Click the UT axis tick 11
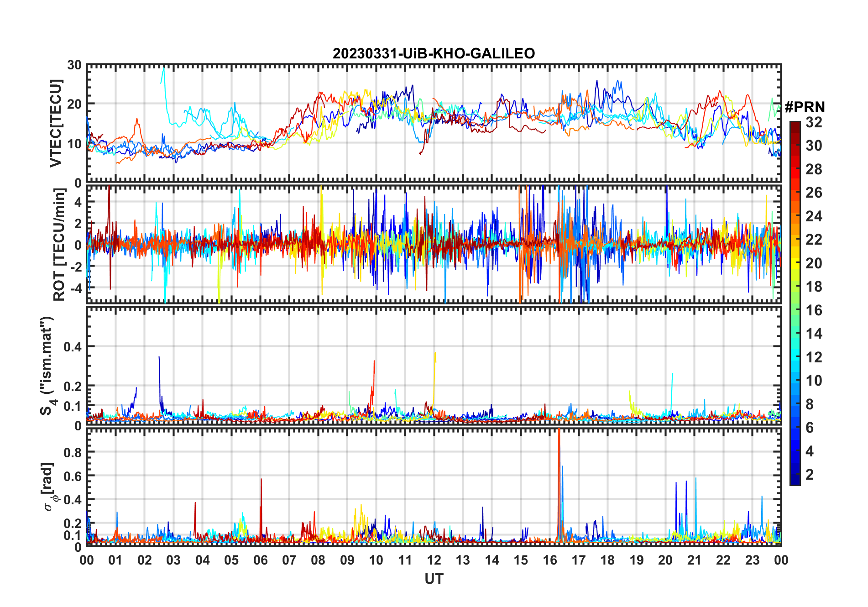The height and width of the screenshot is (607, 868). pyautogui.click(x=405, y=560)
